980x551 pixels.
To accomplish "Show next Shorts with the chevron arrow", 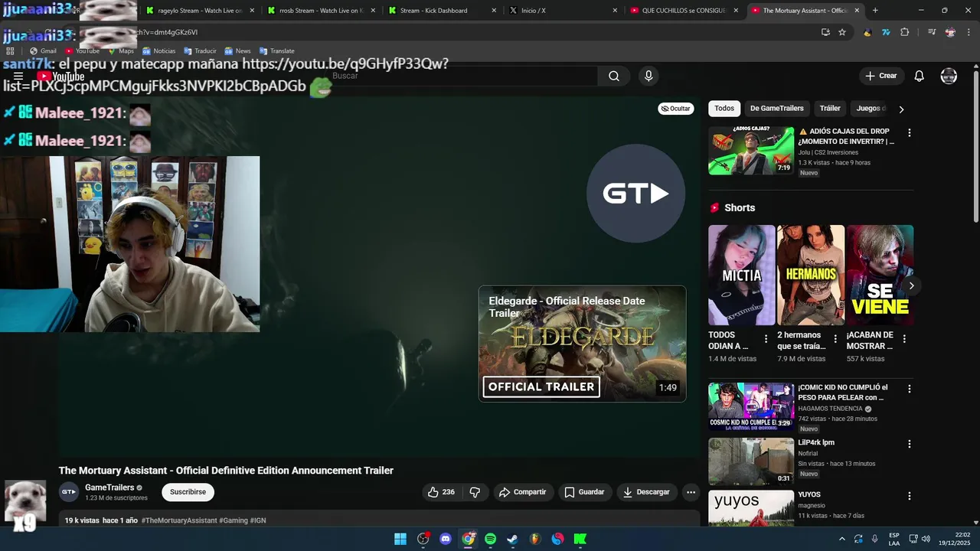I will coord(911,286).
